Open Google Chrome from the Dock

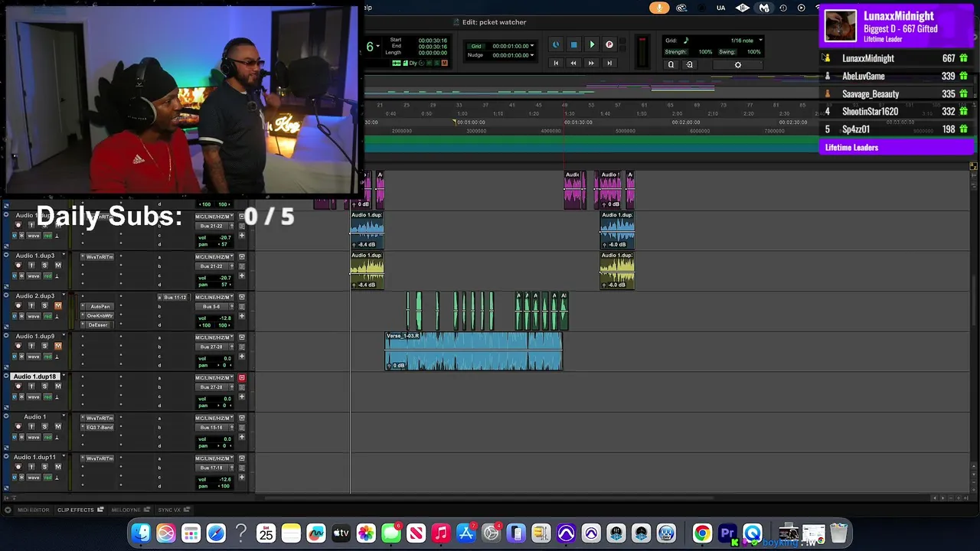(702, 533)
